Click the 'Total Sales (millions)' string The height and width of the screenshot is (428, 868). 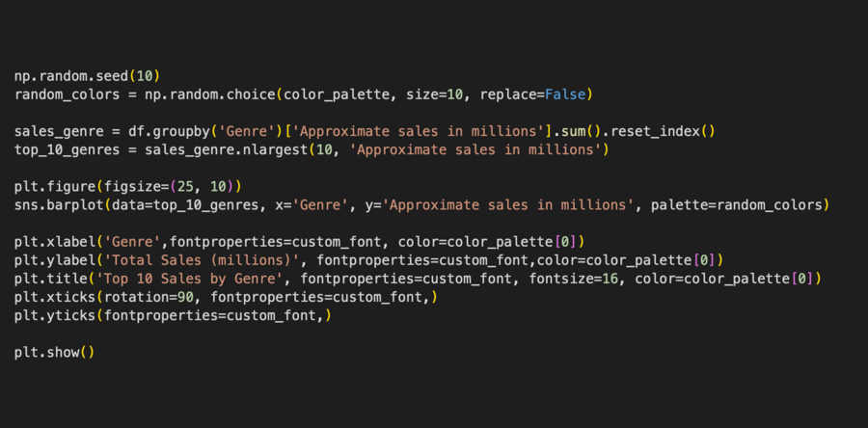coord(202,259)
